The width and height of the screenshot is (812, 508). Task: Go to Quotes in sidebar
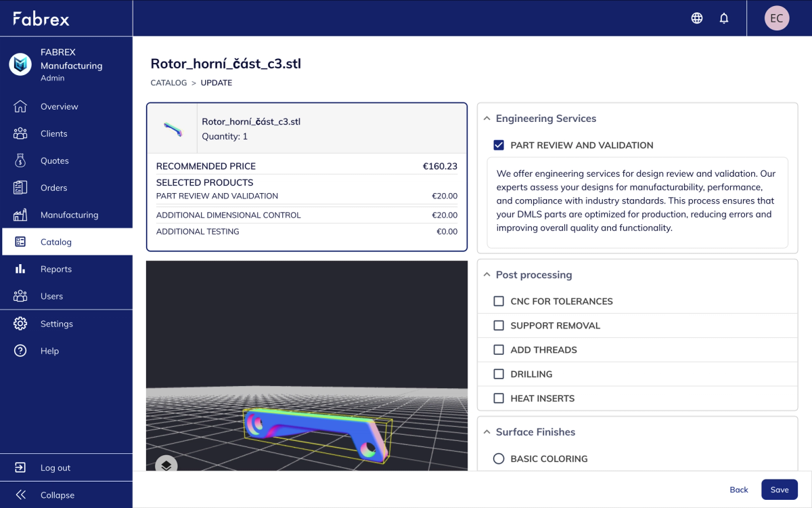[x=66, y=161]
